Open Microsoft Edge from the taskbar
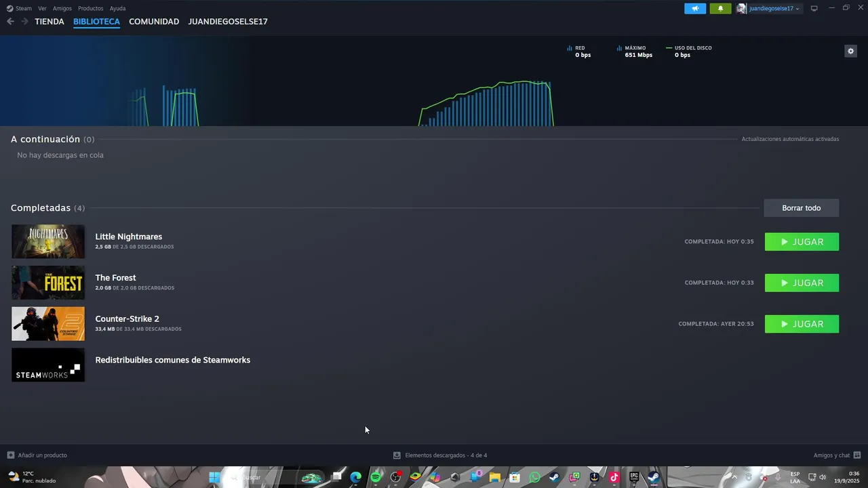 pyautogui.click(x=356, y=477)
